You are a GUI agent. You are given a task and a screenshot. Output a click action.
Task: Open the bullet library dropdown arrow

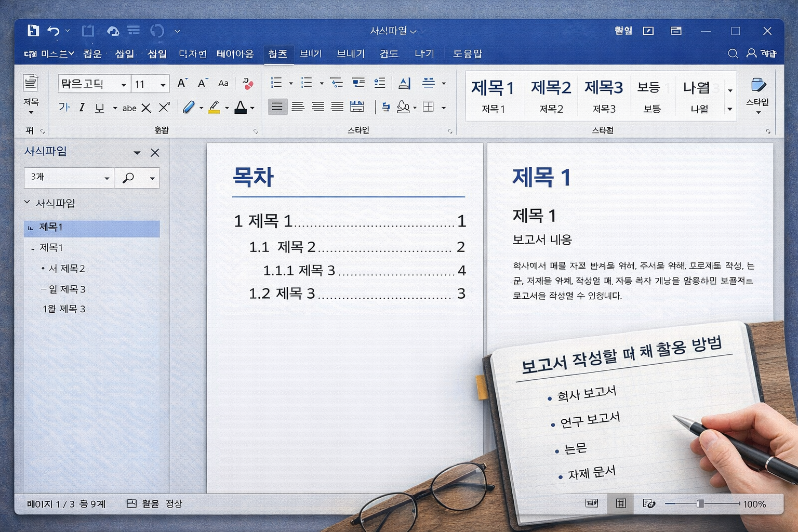click(291, 83)
